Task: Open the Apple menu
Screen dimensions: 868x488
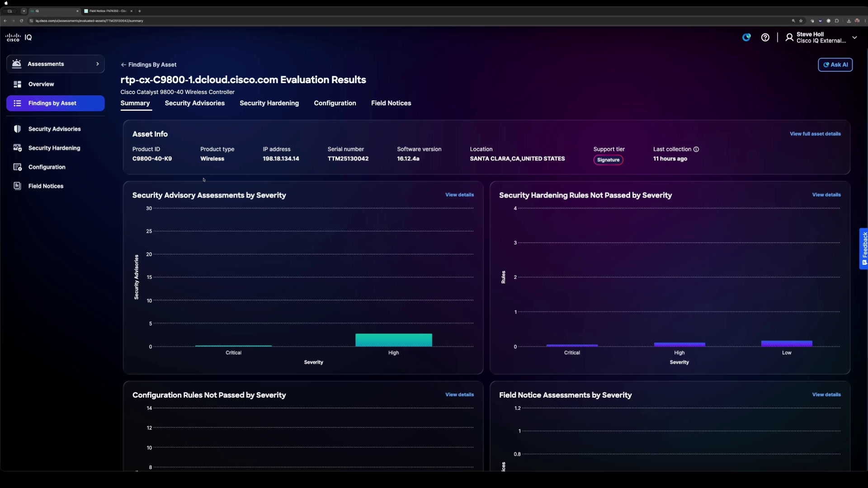Action: point(6,3)
